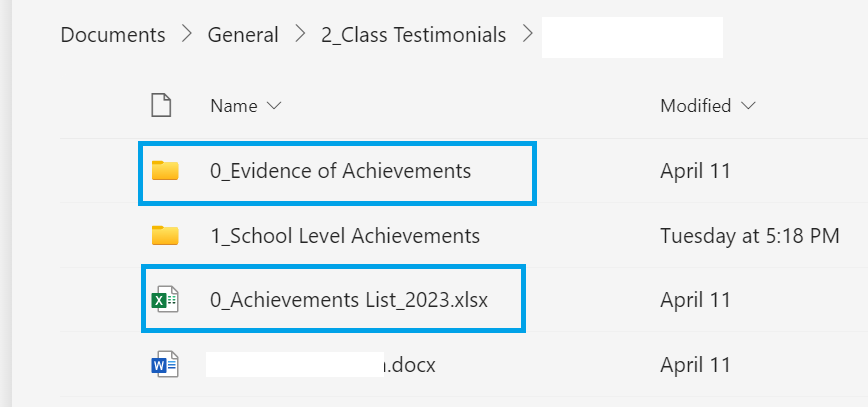Image resolution: width=868 pixels, height=407 pixels.
Task: Click the Excel icon beside Achievements List
Action: [164, 299]
